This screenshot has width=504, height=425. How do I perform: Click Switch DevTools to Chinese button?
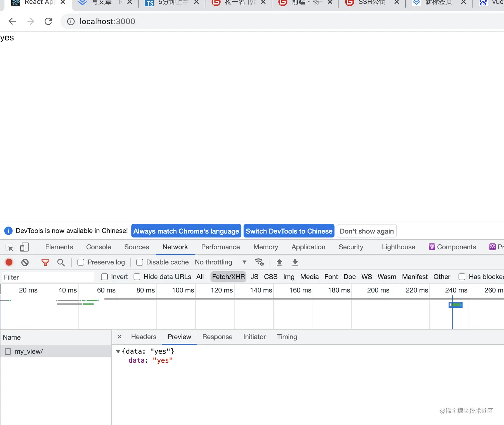tap(289, 231)
